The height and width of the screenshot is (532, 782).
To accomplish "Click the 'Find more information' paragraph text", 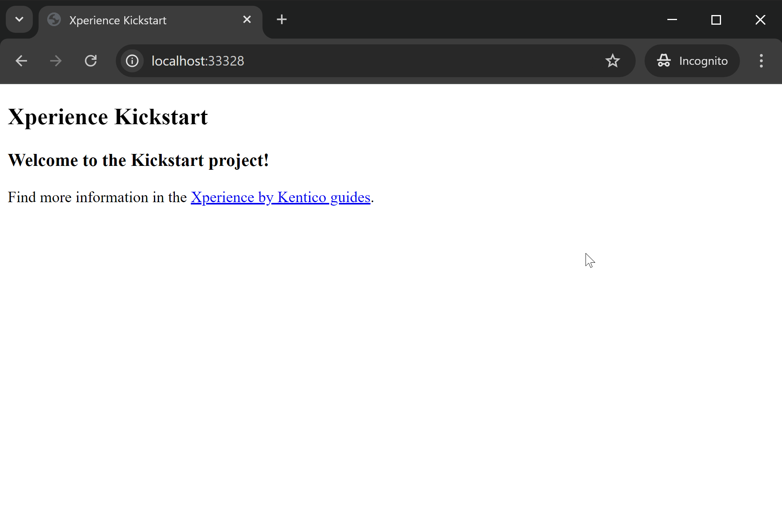I will click(x=96, y=198).
